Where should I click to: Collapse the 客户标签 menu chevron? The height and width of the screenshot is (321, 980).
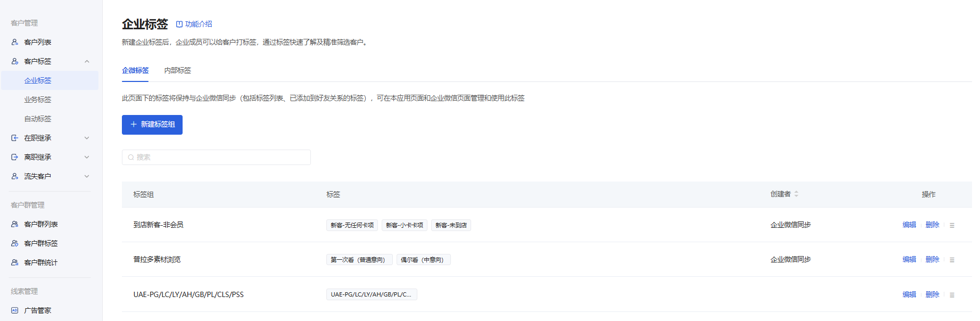[x=87, y=61]
